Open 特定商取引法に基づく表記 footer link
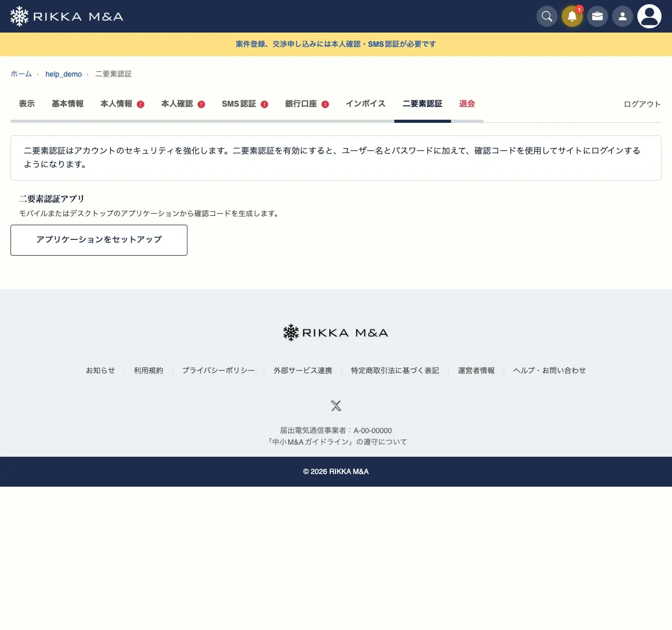The width and height of the screenshot is (672, 630). pos(395,370)
